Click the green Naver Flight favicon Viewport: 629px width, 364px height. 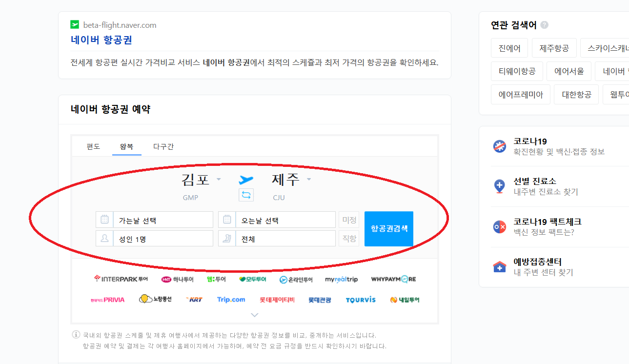pyautogui.click(x=75, y=25)
